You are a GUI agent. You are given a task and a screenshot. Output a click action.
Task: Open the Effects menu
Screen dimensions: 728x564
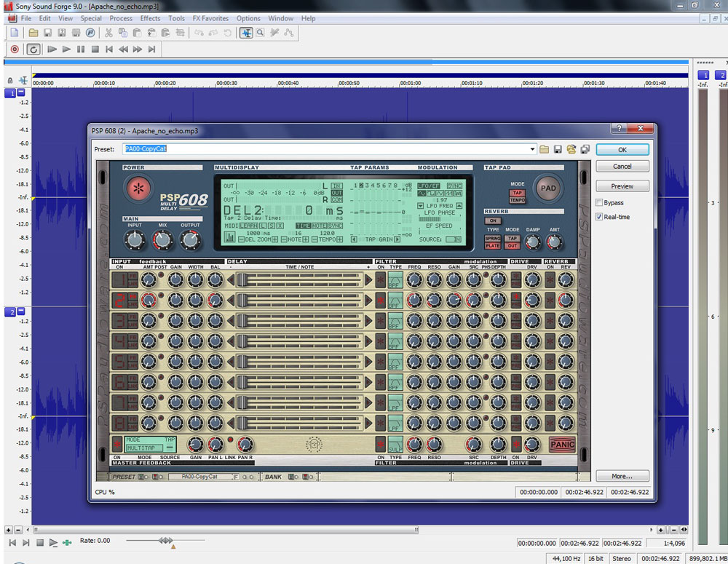tap(150, 18)
